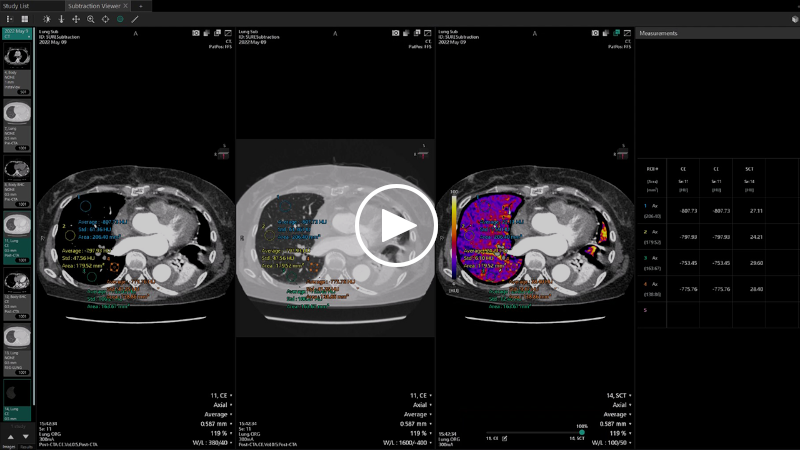Click stacked-layers icon in middle viewport

[x=406, y=33]
